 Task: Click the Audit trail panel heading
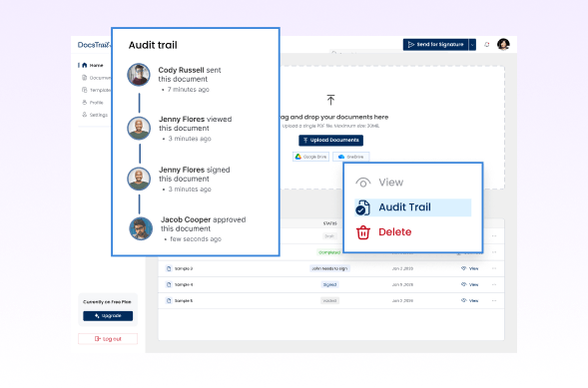pos(153,45)
